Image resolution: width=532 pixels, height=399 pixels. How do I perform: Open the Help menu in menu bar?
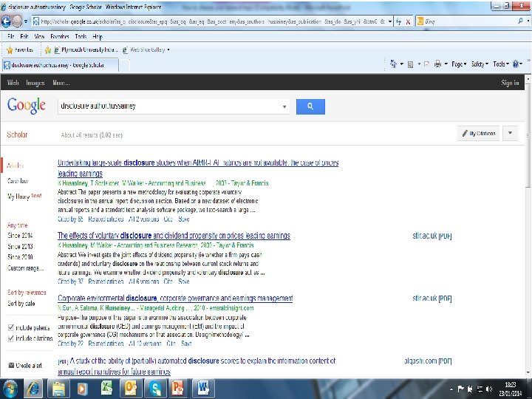click(x=98, y=36)
